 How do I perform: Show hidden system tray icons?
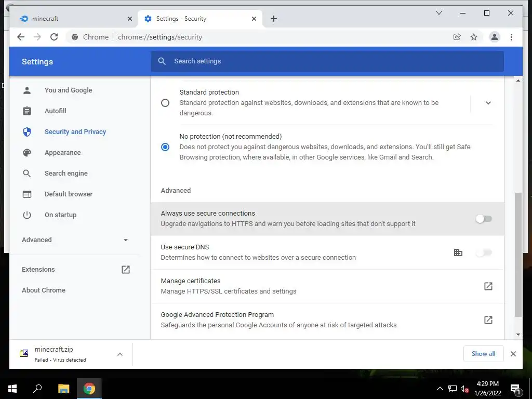pyautogui.click(x=440, y=389)
